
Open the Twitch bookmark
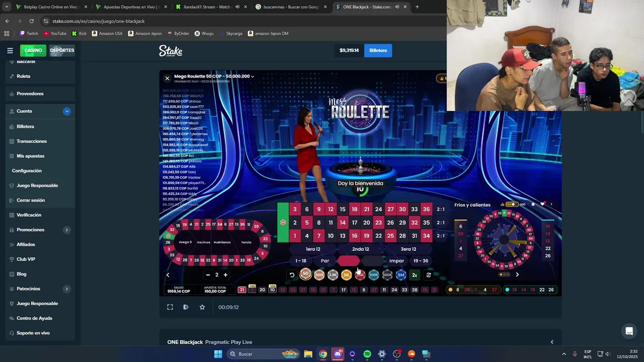(x=29, y=34)
